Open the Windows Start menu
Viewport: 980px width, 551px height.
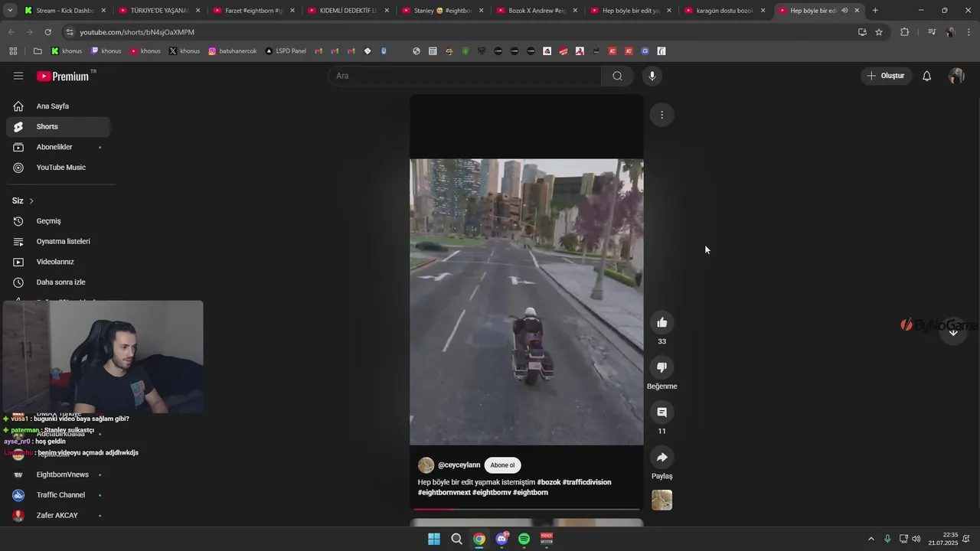tap(434, 539)
